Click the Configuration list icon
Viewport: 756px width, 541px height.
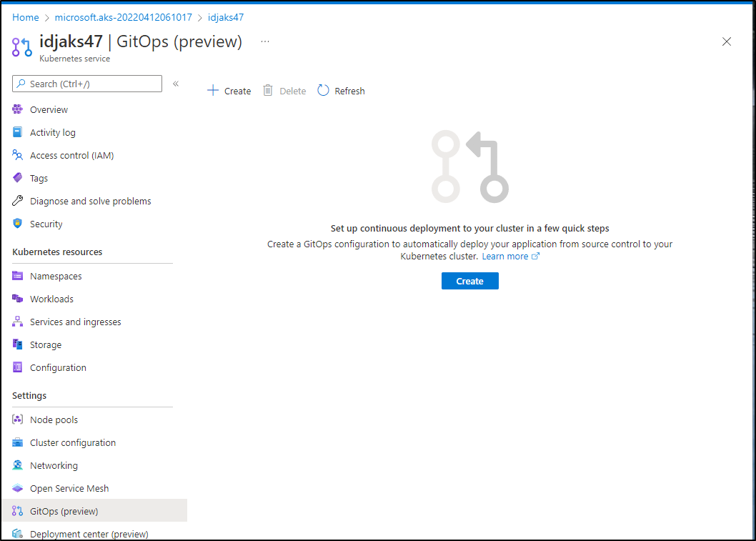coord(17,367)
